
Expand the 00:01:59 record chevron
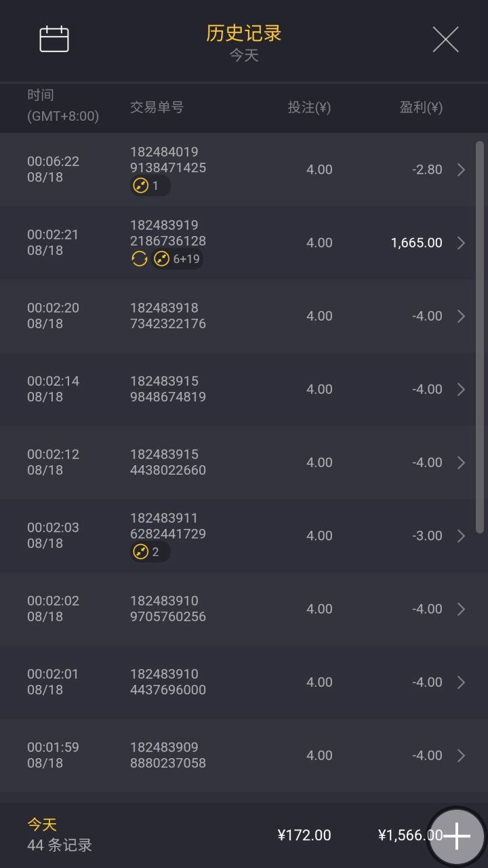point(461,755)
